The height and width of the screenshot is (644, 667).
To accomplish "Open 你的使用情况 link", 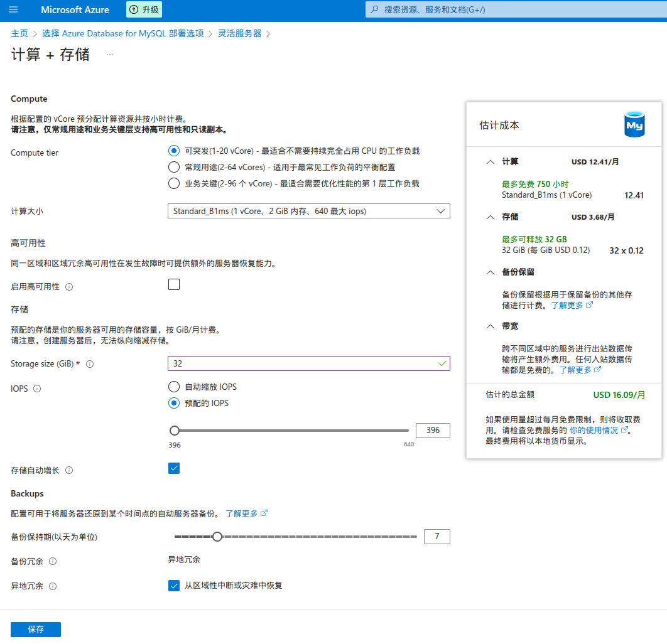I will [594, 430].
